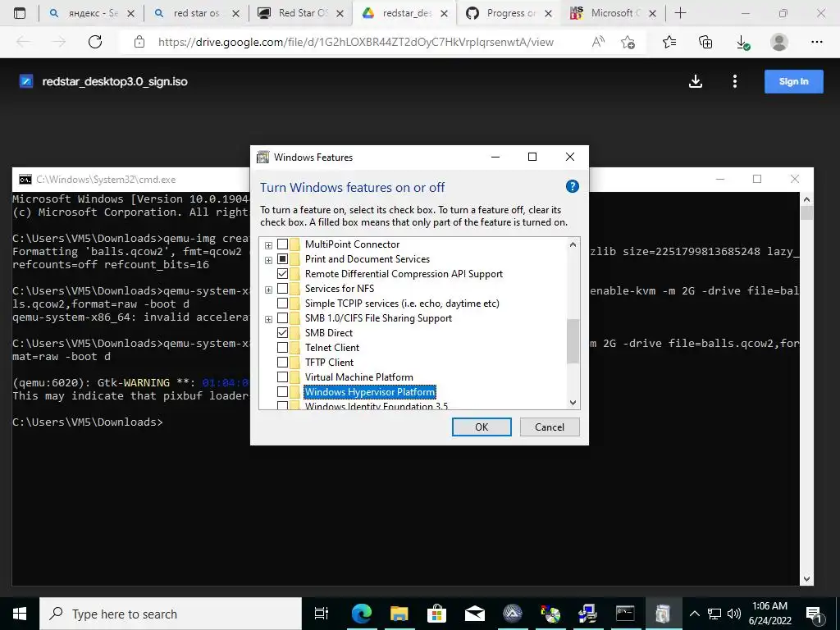Enable the MultiPoint Connector checkbox
Screen dimensions: 840x630
click(282, 244)
